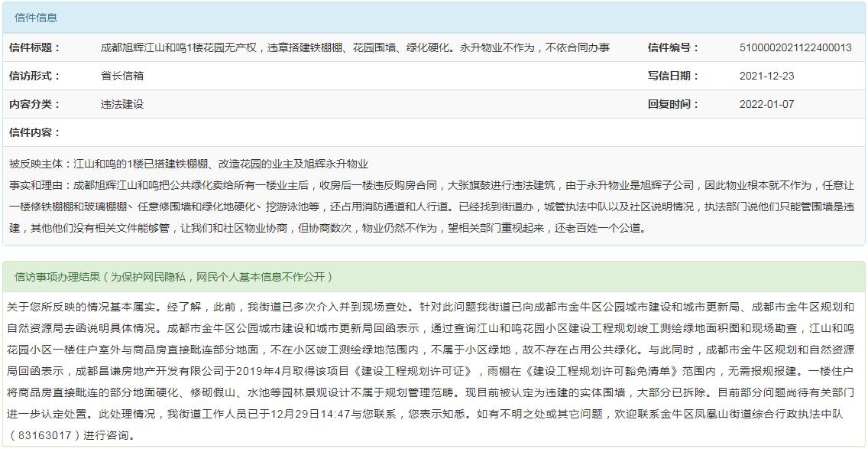Image resolution: width=868 pixels, height=449 pixels.
Task: Click the 信件信息 panel header
Action: (x=433, y=18)
